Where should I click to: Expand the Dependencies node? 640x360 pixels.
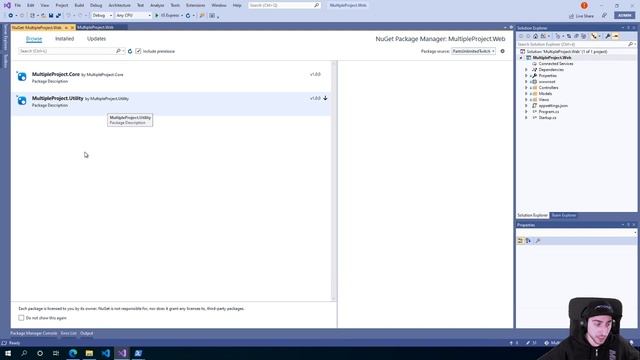tap(526, 70)
